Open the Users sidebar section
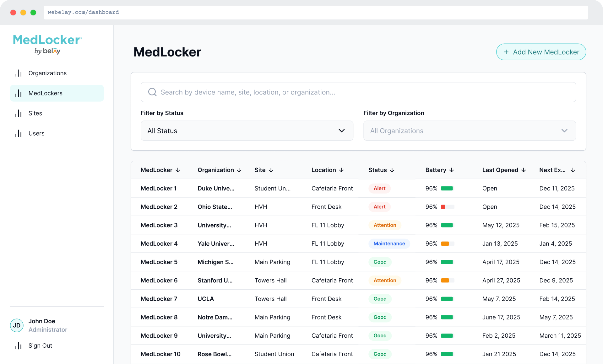Image resolution: width=603 pixels, height=364 pixels. (x=36, y=133)
